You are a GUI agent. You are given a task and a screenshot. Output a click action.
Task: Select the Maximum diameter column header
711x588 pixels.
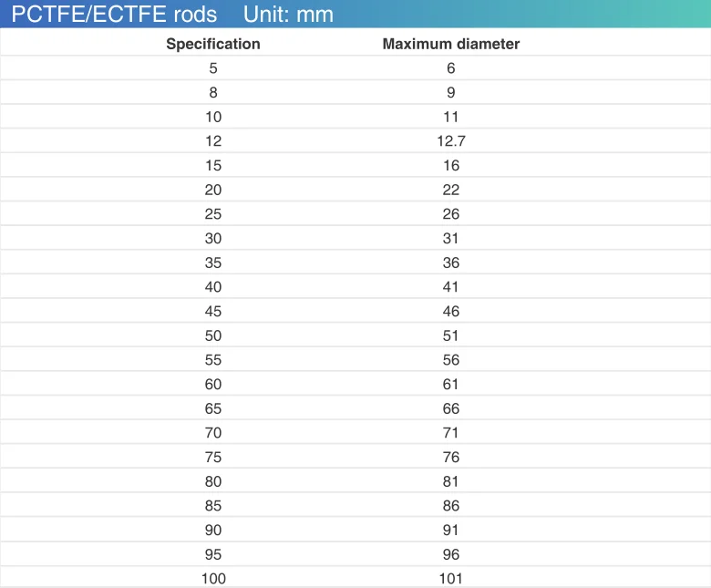450,44
